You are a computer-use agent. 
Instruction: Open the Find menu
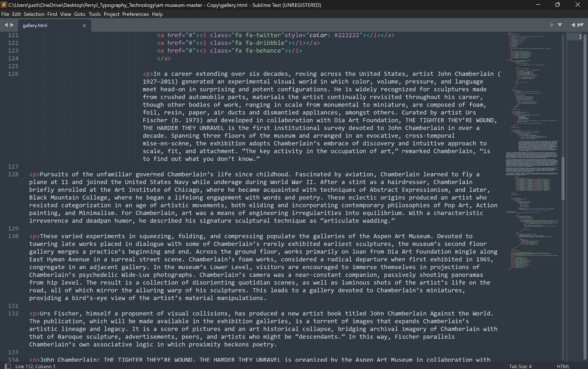[52, 14]
